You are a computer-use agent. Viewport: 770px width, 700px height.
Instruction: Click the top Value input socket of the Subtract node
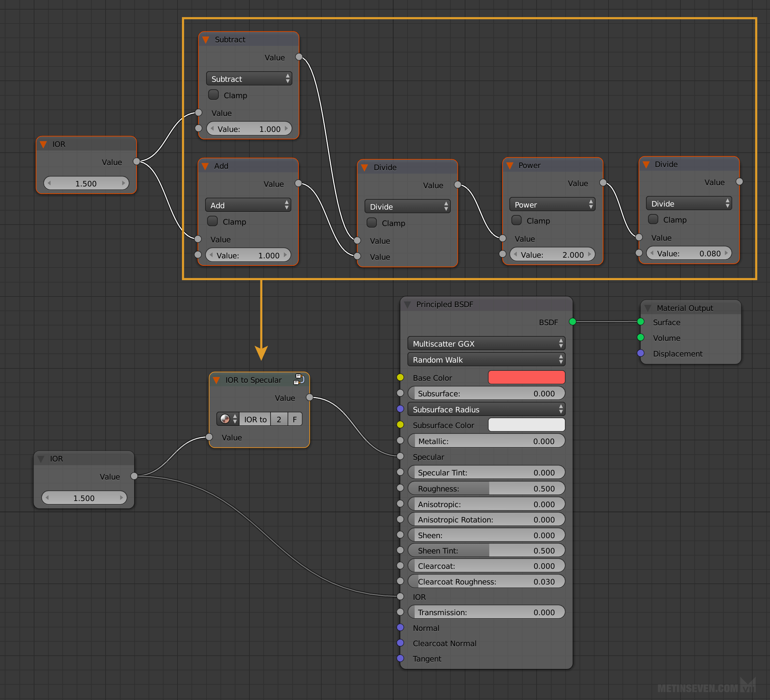tap(199, 112)
